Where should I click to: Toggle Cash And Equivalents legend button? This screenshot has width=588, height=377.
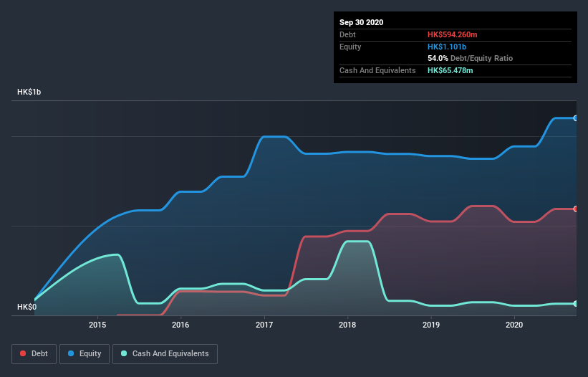tap(165, 354)
